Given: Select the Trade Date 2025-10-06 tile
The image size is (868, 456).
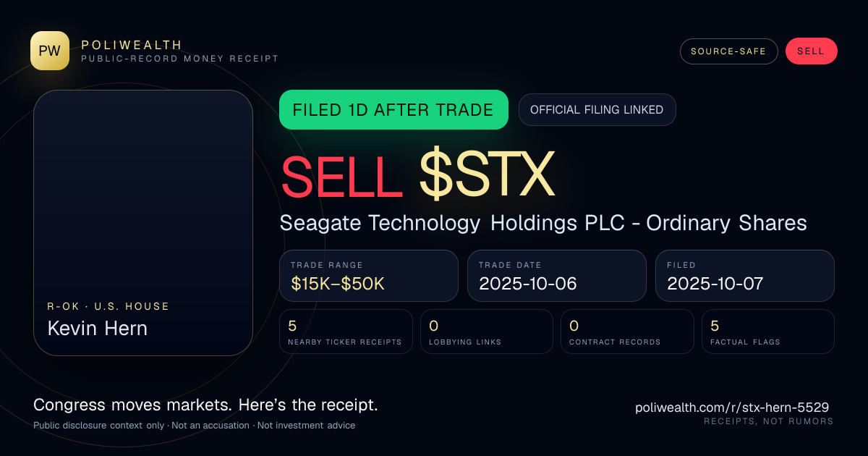Looking at the screenshot, I should (557, 276).
